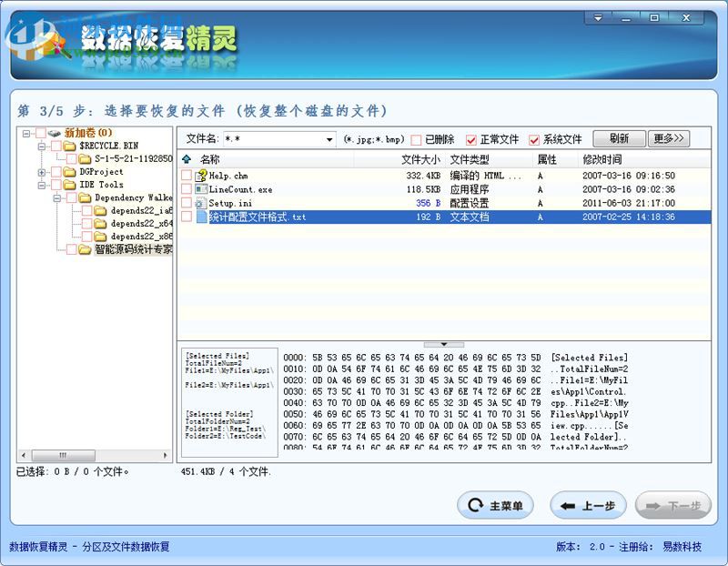Check the IDE Tools folder checkbox
Viewport: 728px width, 566px height.
coord(56,185)
